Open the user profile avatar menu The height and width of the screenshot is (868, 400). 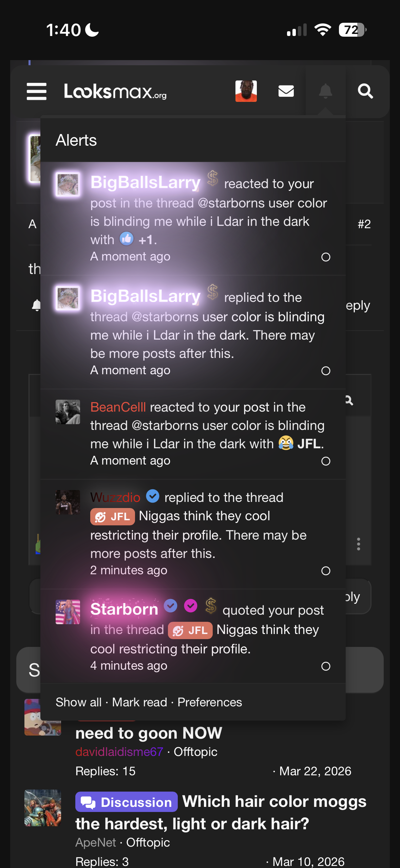246,91
